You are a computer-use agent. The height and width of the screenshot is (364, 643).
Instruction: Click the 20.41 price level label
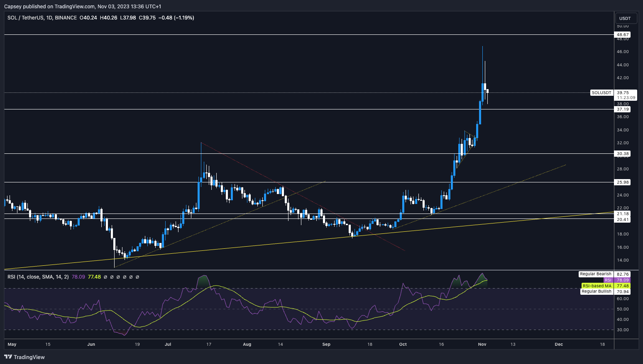pyautogui.click(x=623, y=220)
